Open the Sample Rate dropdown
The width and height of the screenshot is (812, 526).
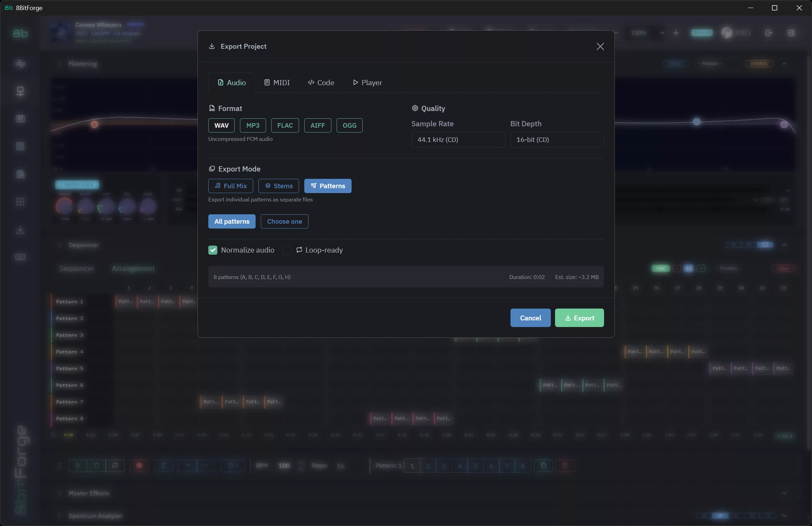click(x=458, y=140)
